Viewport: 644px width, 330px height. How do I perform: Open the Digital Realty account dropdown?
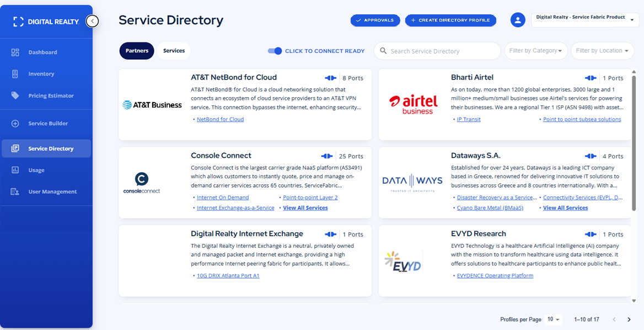585,20
